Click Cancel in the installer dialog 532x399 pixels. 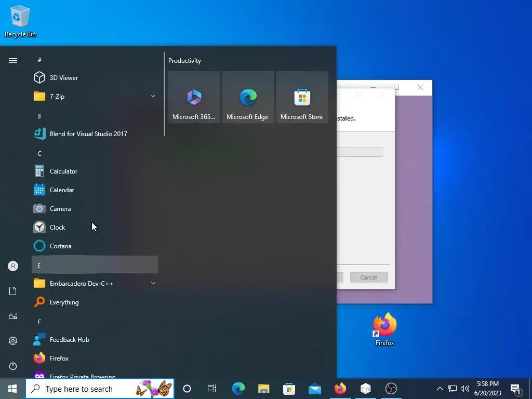pos(369,277)
